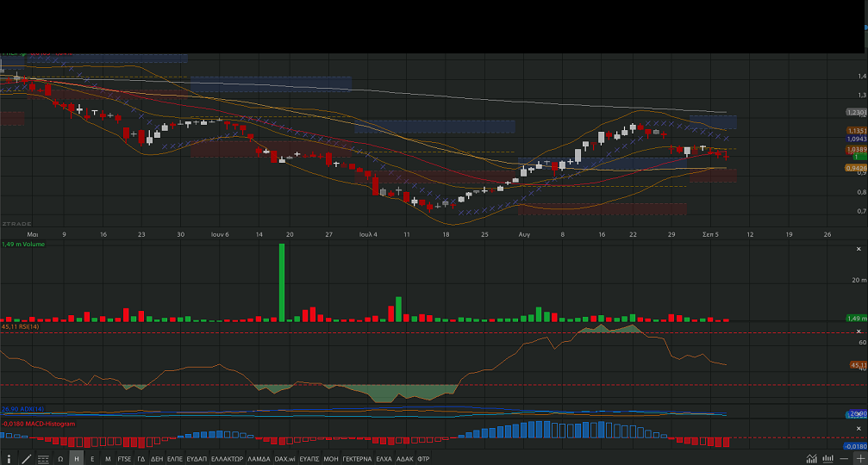
Task: Click the green 1,49 m volume axis tag
Action: pyautogui.click(x=857, y=318)
